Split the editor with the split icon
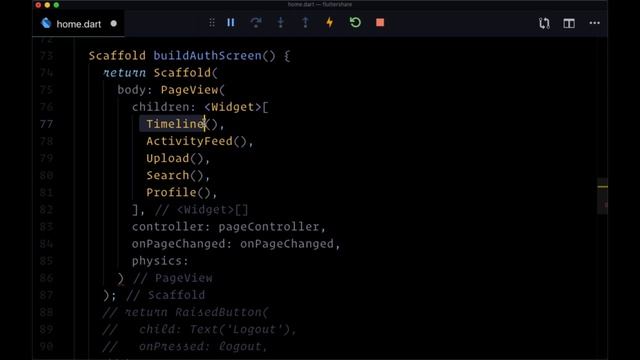Image resolution: width=640 pixels, height=360 pixels. click(x=569, y=23)
